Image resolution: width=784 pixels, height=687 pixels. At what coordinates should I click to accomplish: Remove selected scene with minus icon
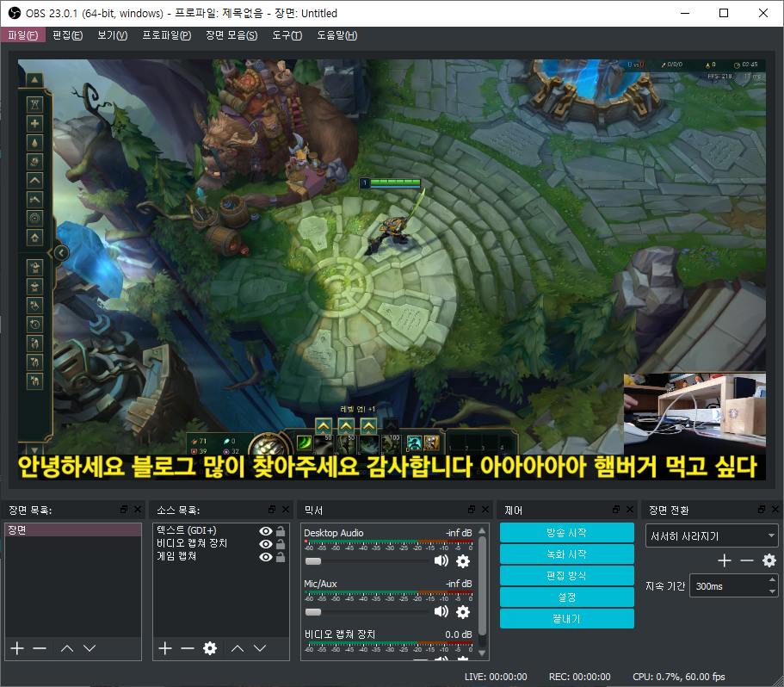40,648
